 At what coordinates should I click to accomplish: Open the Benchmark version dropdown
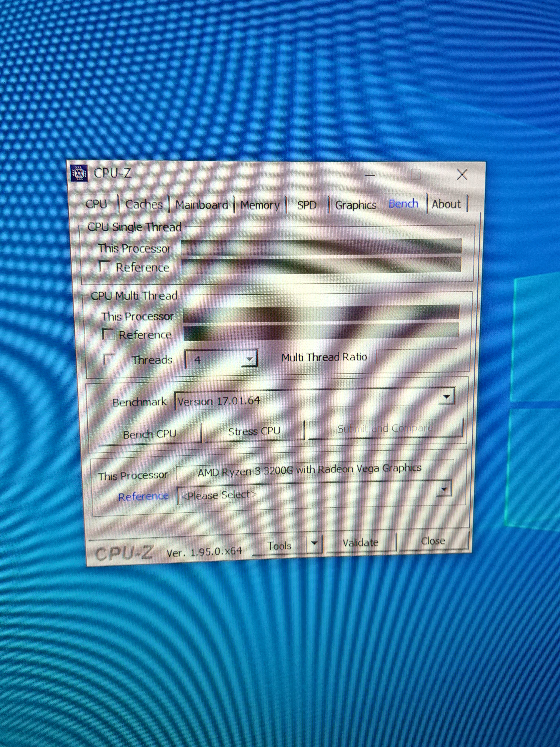pyautogui.click(x=446, y=397)
